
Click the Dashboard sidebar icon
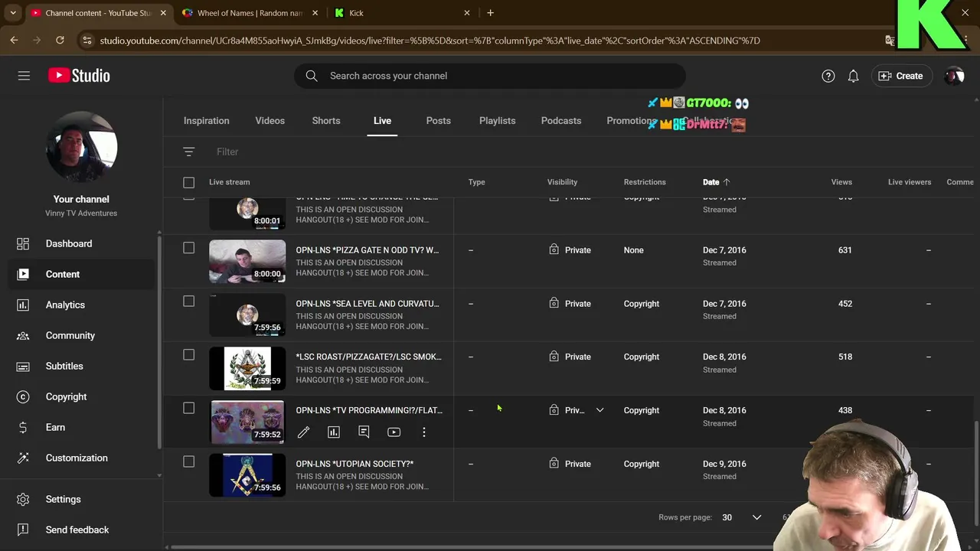[x=23, y=243]
